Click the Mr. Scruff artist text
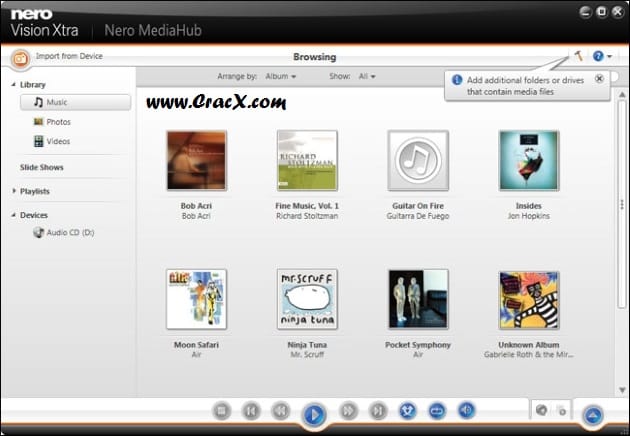Viewport: 630px width, 436px height. 307,355
